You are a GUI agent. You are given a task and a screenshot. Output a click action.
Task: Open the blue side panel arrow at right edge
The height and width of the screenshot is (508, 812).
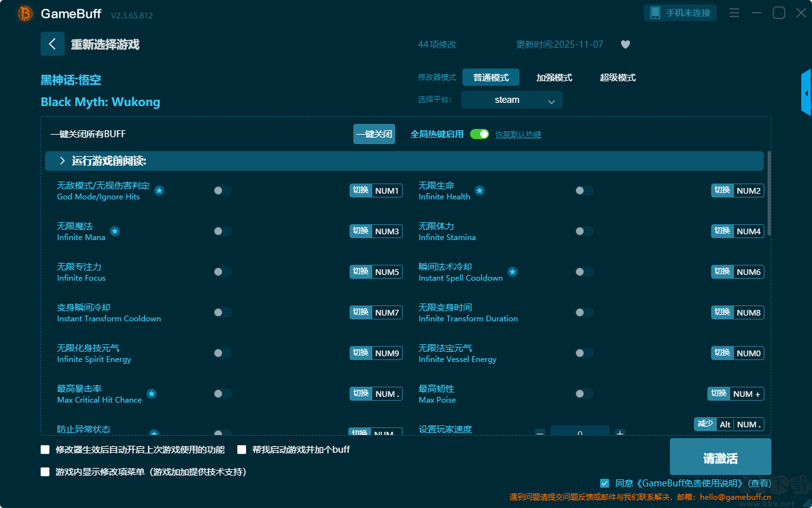pyautogui.click(x=806, y=93)
